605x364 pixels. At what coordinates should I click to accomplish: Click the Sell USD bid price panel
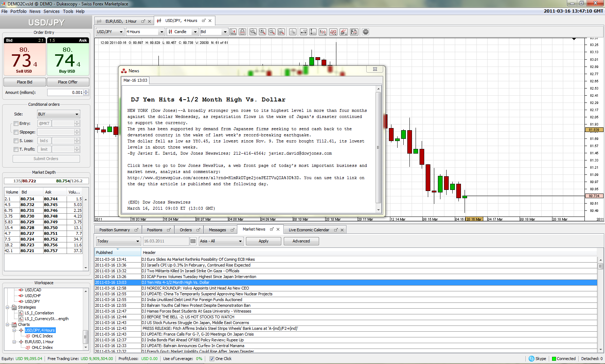[x=24, y=56]
